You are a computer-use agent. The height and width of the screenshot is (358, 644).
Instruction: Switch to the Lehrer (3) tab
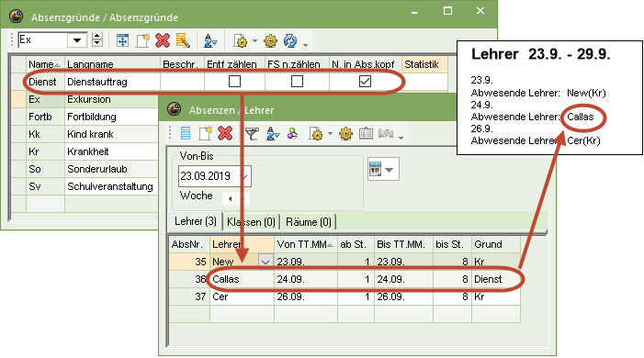click(x=195, y=222)
